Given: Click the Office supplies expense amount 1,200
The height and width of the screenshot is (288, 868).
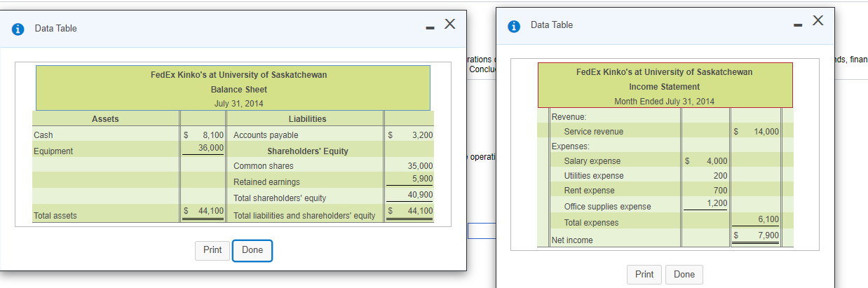Looking at the screenshot, I should click(x=717, y=203).
